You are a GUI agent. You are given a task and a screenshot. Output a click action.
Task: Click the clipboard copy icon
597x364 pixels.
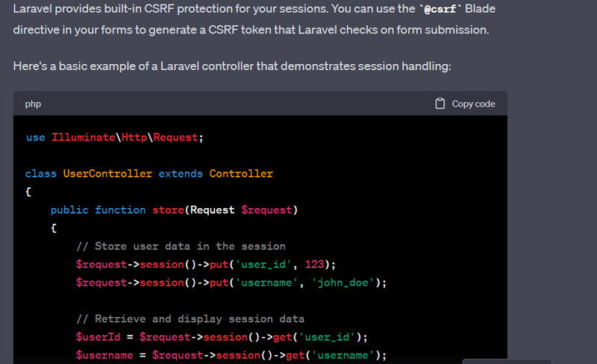coord(440,104)
